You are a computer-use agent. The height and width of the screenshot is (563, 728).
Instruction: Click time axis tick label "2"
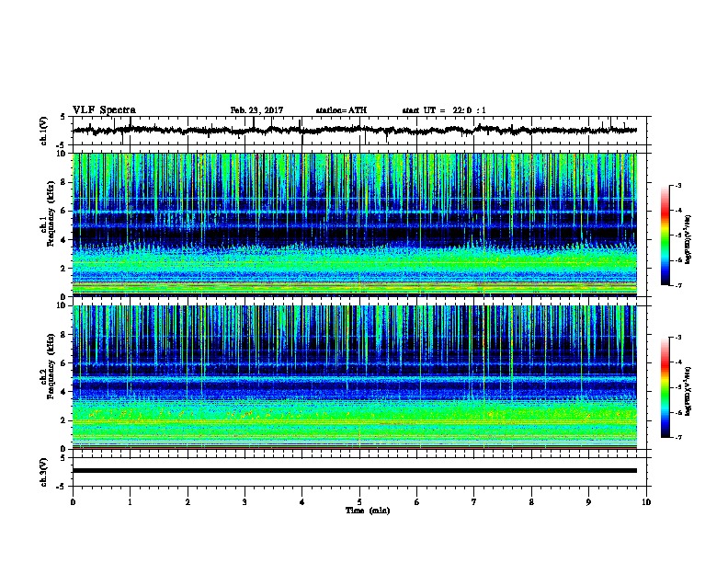(x=188, y=502)
